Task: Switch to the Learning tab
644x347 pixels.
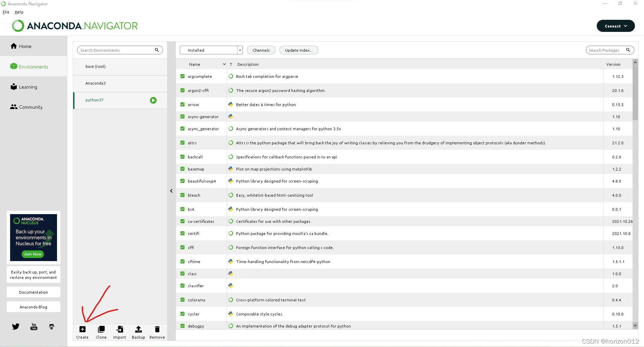Action: [x=34, y=87]
